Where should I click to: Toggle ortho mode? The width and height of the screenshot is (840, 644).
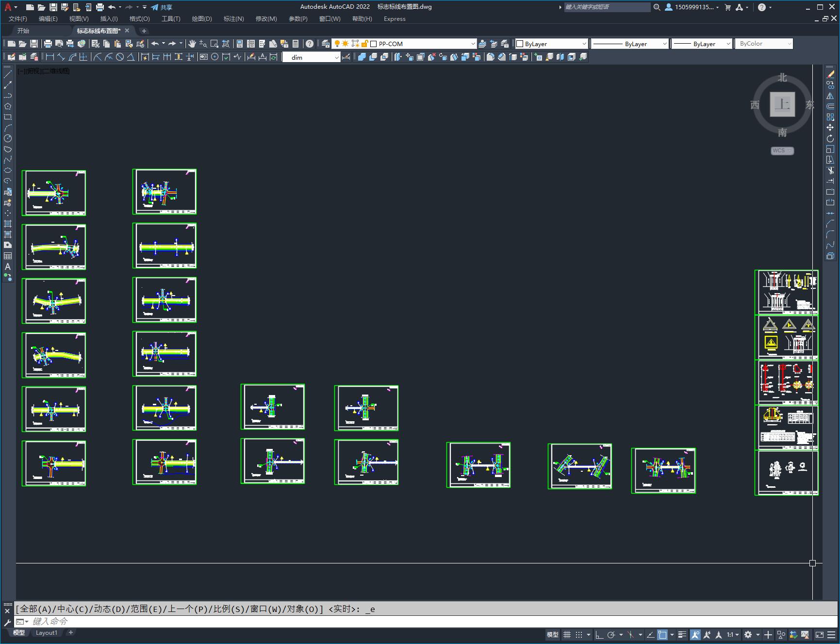click(x=599, y=634)
